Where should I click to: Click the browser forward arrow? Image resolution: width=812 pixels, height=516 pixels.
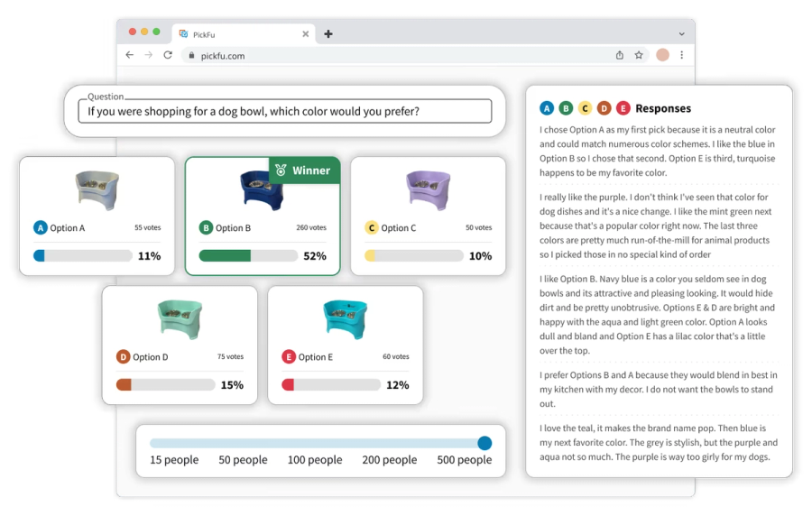point(149,55)
